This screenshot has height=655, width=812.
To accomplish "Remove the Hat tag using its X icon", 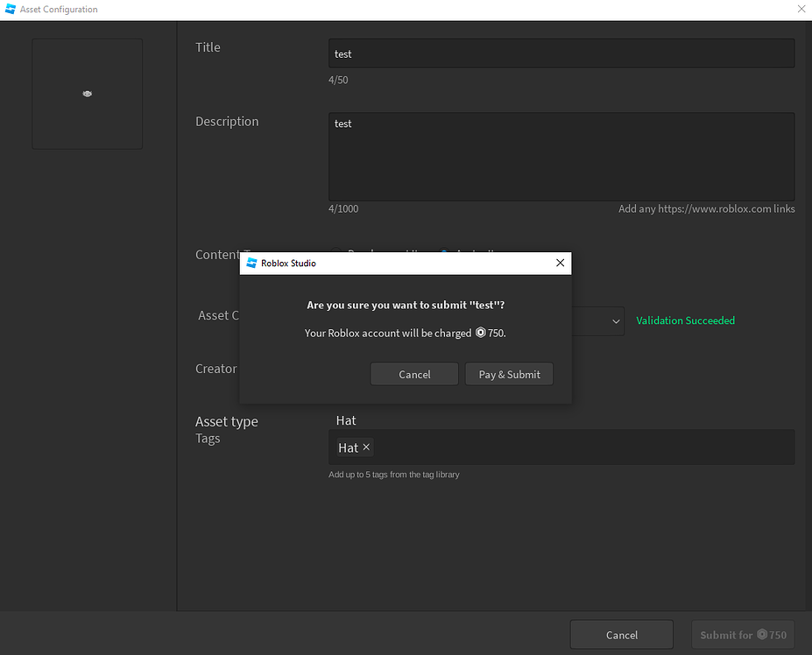I will [x=366, y=447].
